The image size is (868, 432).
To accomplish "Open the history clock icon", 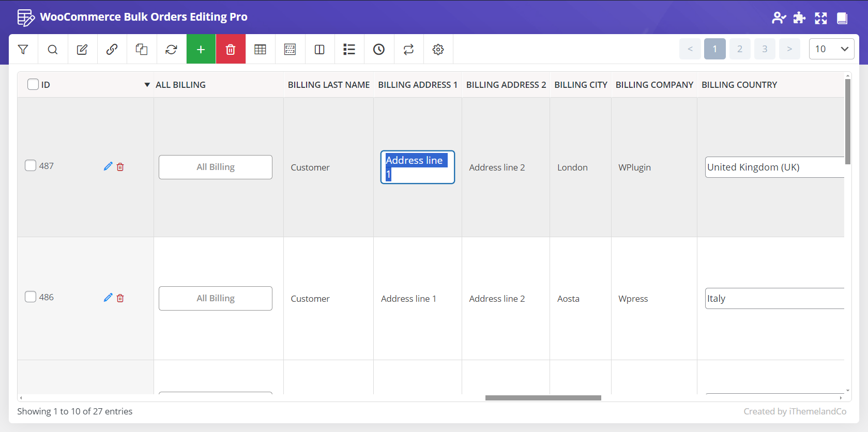I will [x=379, y=50].
